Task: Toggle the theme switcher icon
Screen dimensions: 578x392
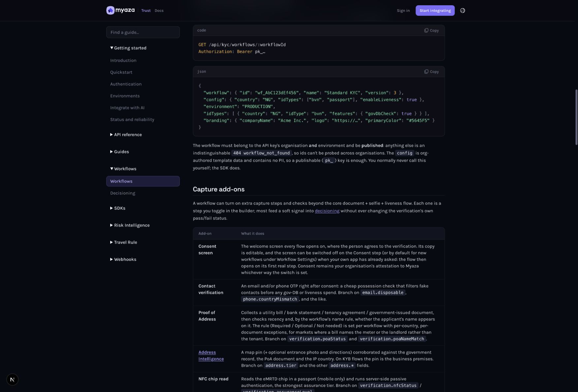Action: (x=463, y=11)
